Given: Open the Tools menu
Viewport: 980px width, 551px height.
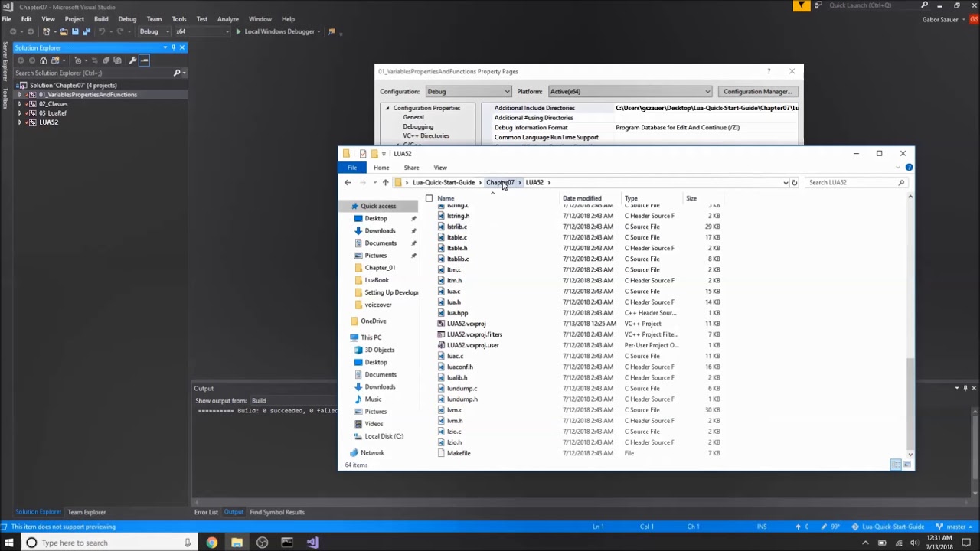Looking at the screenshot, I should [x=179, y=19].
